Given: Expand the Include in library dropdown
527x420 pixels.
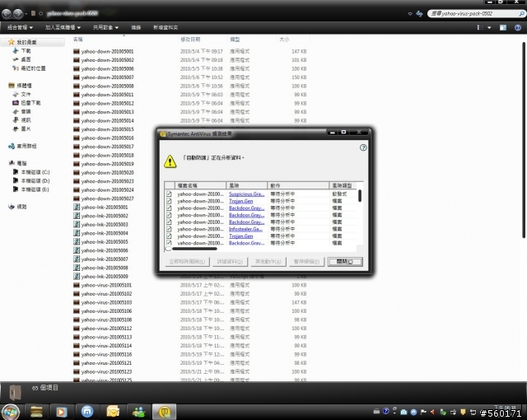Looking at the screenshot, I should click(x=63, y=27).
